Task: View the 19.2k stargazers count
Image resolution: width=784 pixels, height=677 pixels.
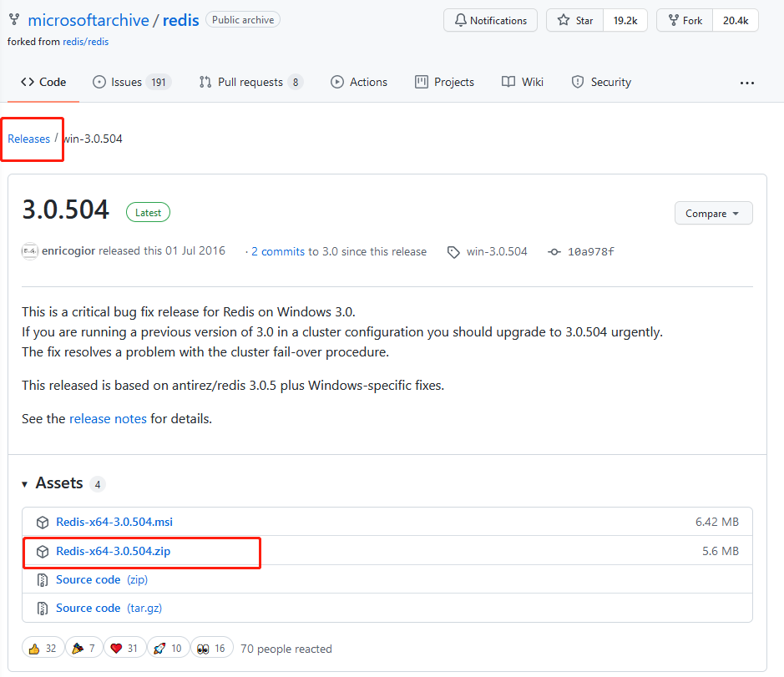Action: pos(625,21)
